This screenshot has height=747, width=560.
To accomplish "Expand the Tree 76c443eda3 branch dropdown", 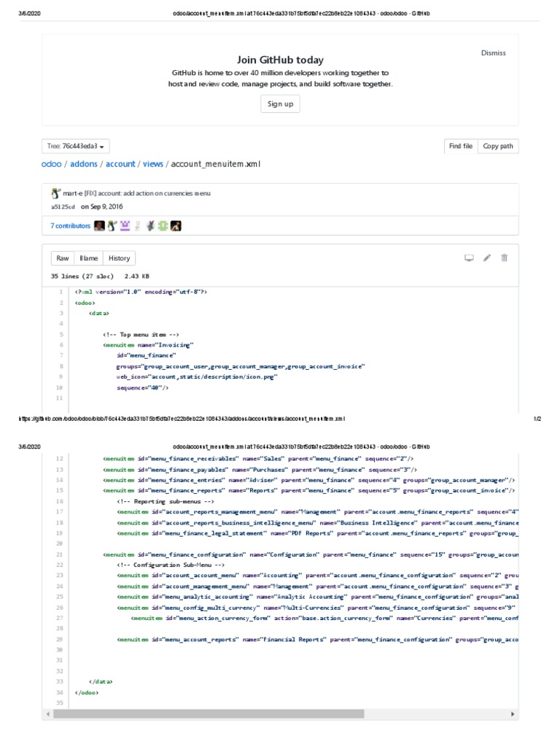I will pos(76,146).
